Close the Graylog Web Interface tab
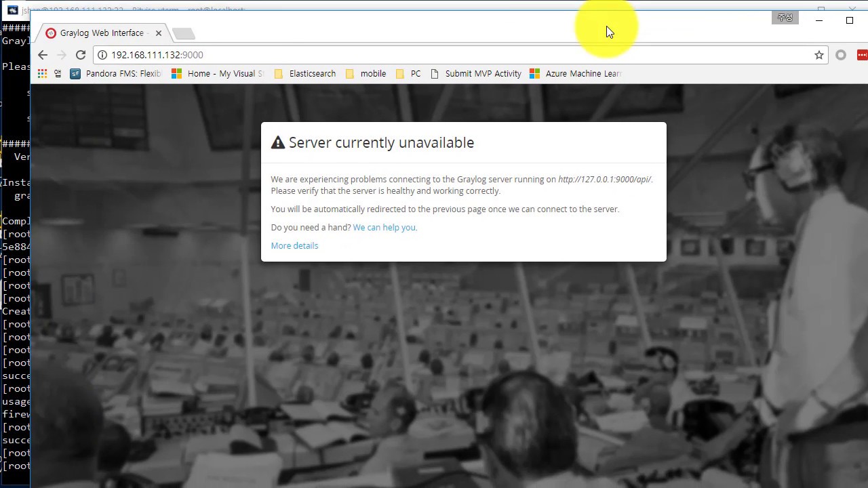The width and height of the screenshot is (868, 488). pos(159,33)
